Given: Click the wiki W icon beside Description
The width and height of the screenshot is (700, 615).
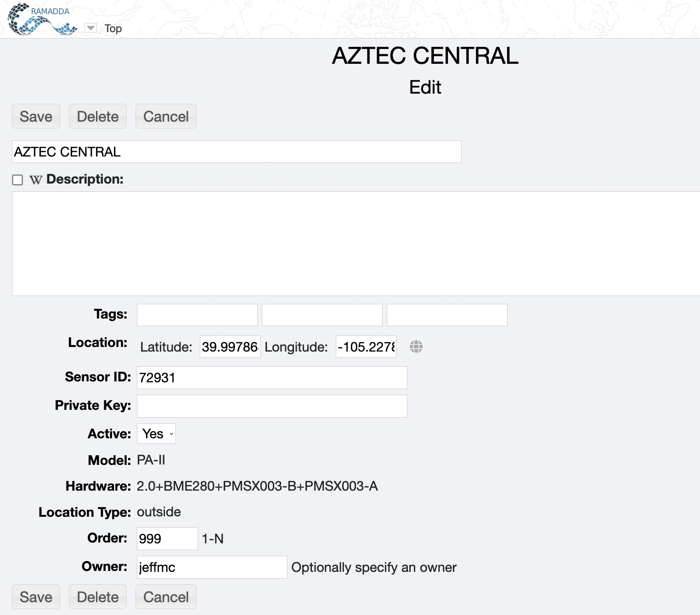Looking at the screenshot, I should pos(36,180).
